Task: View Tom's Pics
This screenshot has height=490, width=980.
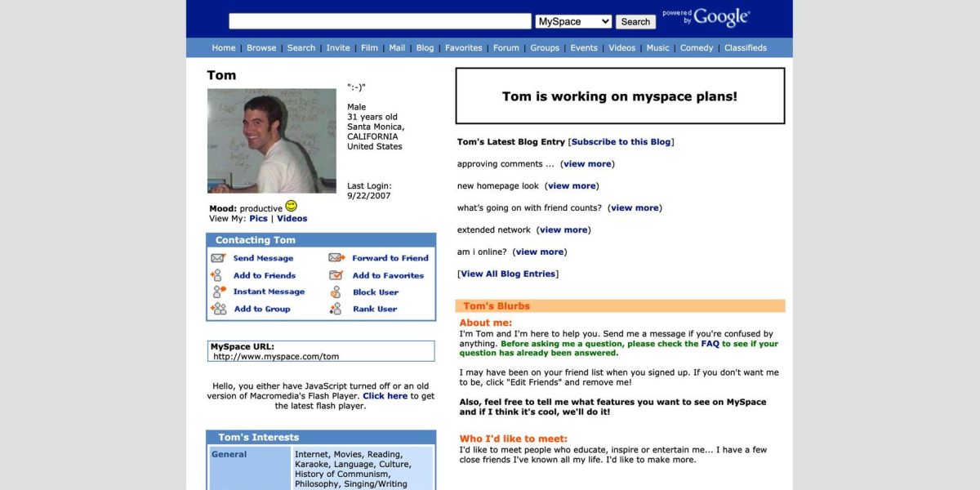Action: pyautogui.click(x=259, y=218)
